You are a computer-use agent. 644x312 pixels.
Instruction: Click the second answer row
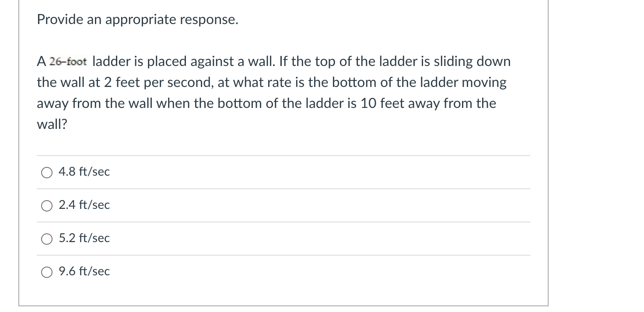262,205
